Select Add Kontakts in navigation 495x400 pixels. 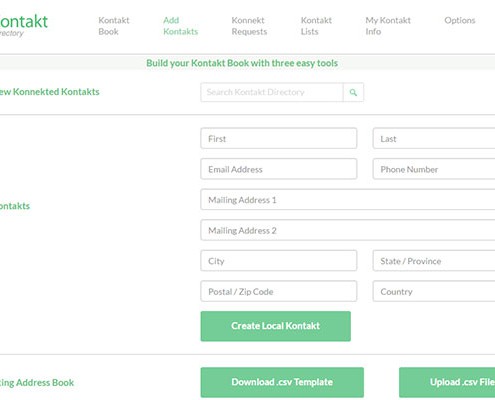(180, 26)
